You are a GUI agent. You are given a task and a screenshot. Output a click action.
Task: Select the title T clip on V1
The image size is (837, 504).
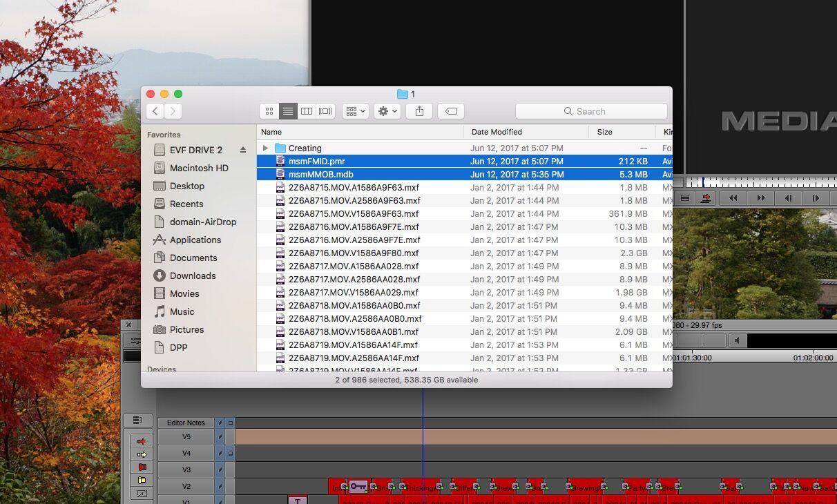click(x=297, y=500)
